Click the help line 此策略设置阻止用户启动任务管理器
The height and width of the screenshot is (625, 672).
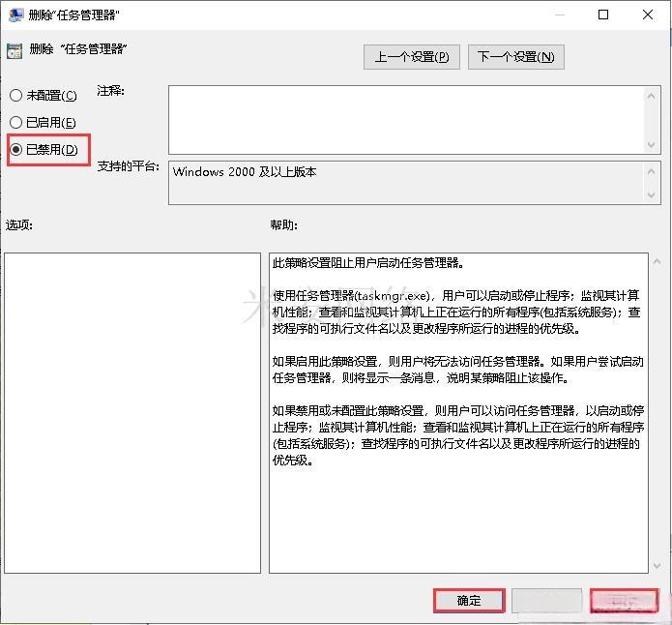(x=368, y=262)
